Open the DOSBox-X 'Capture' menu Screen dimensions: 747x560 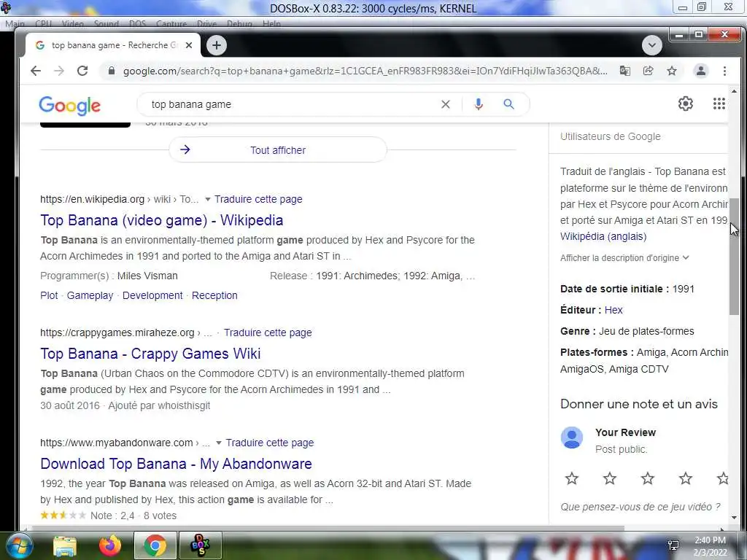coord(171,24)
